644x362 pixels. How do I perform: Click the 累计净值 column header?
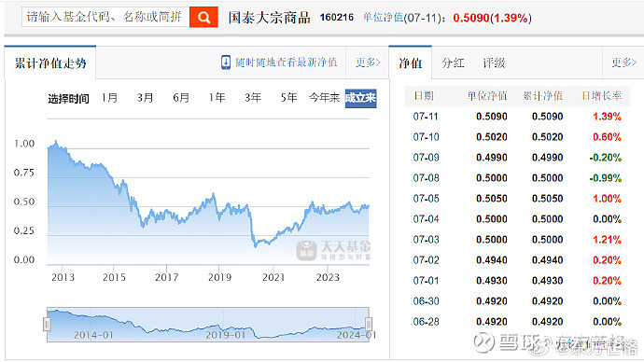pyautogui.click(x=542, y=96)
